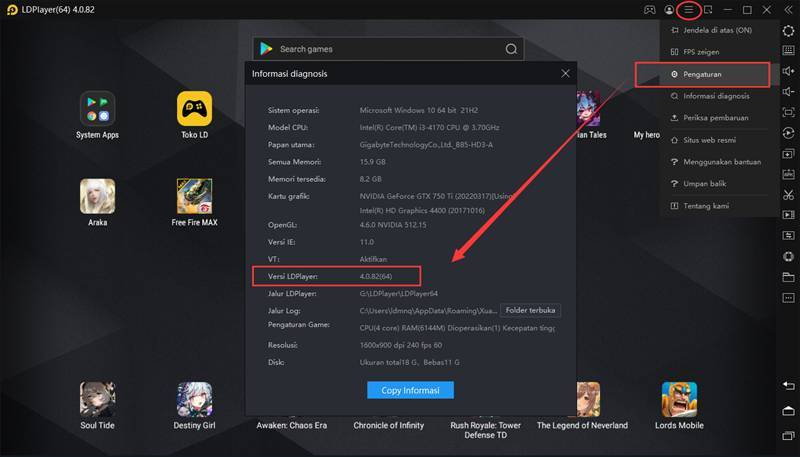Click the '4.0.82(64)' LDPlayer version value
Screen dimensions: 800x457
[x=376, y=276]
